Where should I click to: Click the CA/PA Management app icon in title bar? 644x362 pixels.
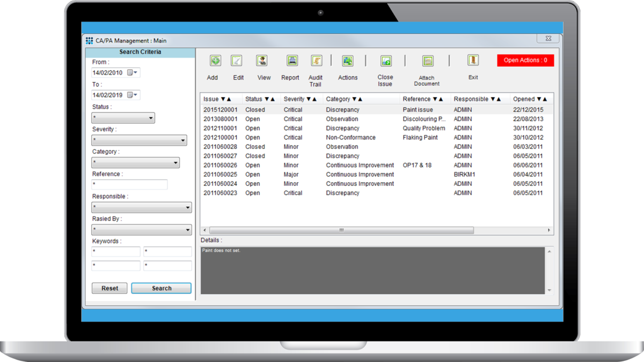(90, 41)
